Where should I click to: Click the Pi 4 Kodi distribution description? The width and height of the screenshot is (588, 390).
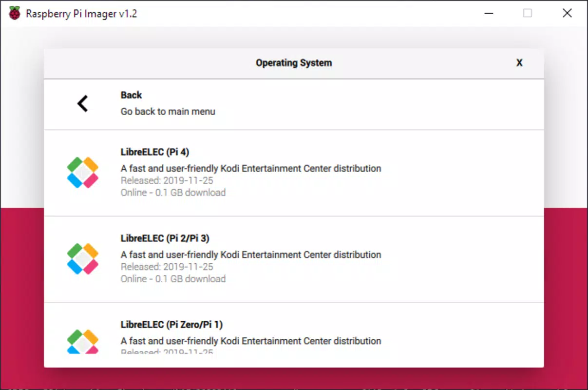click(x=251, y=169)
